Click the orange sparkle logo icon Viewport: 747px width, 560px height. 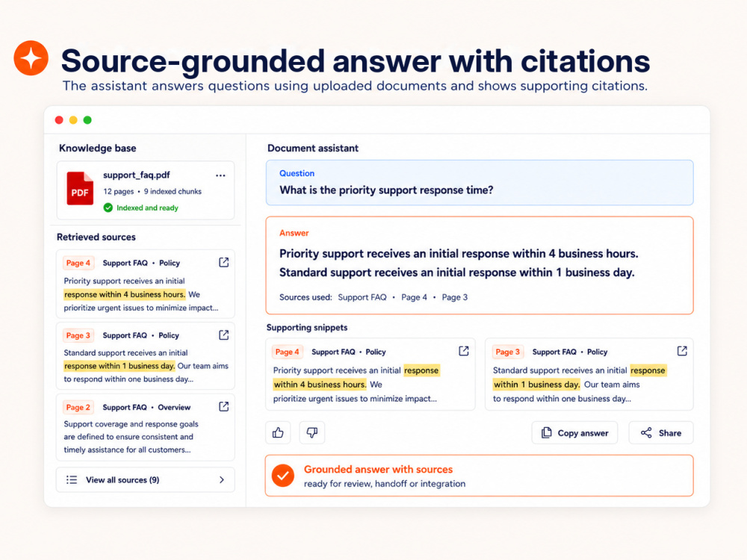31,58
